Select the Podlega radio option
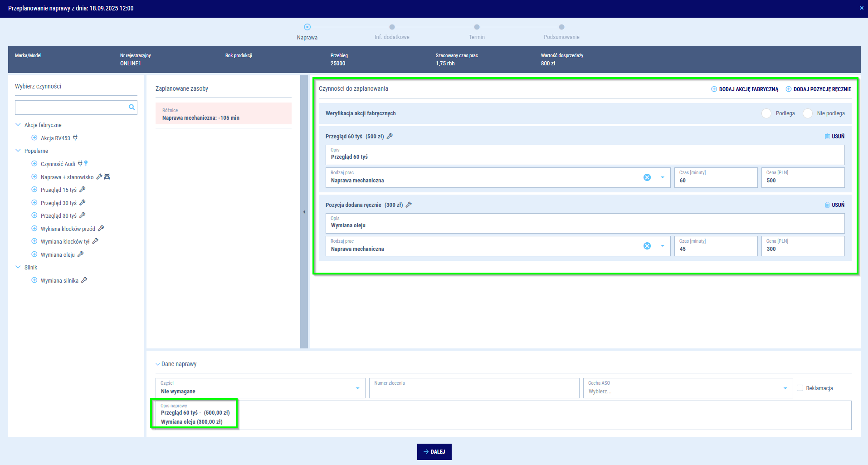This screenshot has height=465, width=868. pos(766,113)
